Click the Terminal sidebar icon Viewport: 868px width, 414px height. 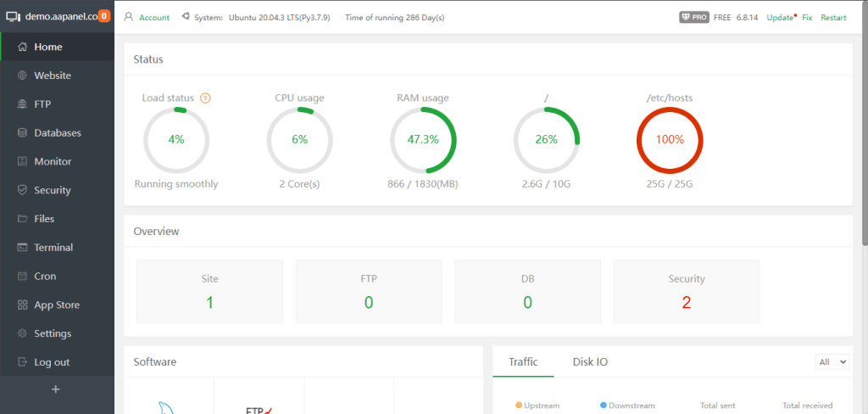pos(22,247)
